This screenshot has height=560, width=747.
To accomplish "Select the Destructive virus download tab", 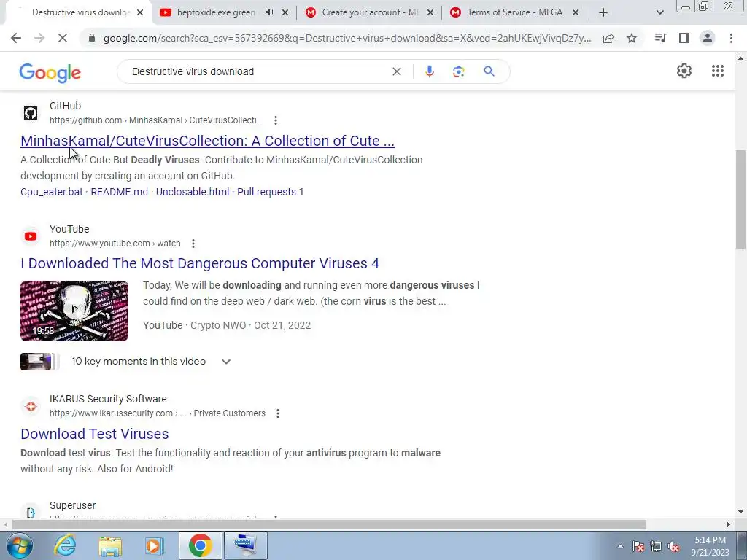I will point(79,12).
